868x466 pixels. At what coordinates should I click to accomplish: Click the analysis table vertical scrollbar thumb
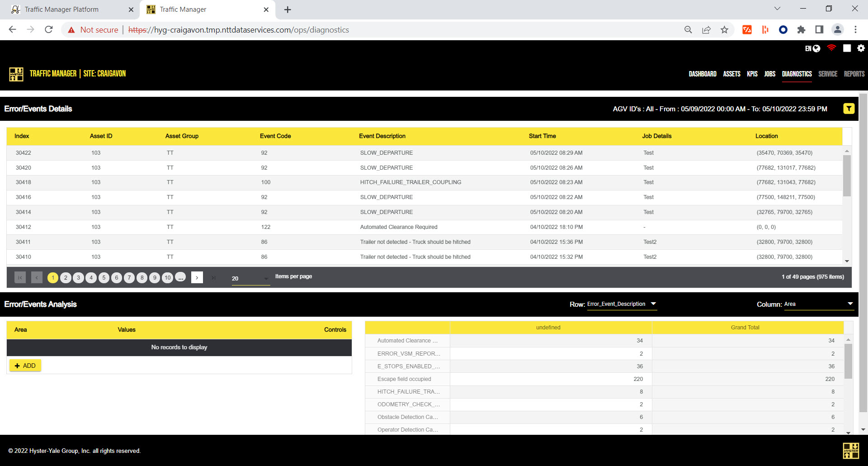tap(848, 361)
